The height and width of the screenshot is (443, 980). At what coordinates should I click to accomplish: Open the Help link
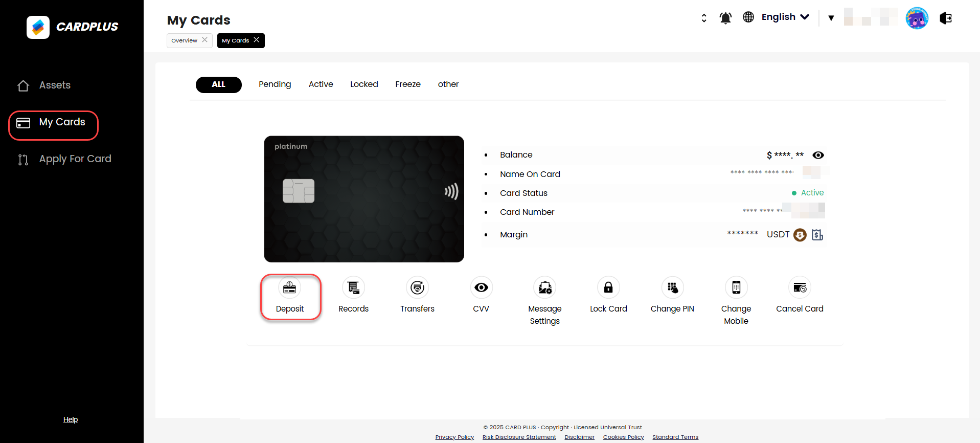pyautogui.click(x=71, y=419)
